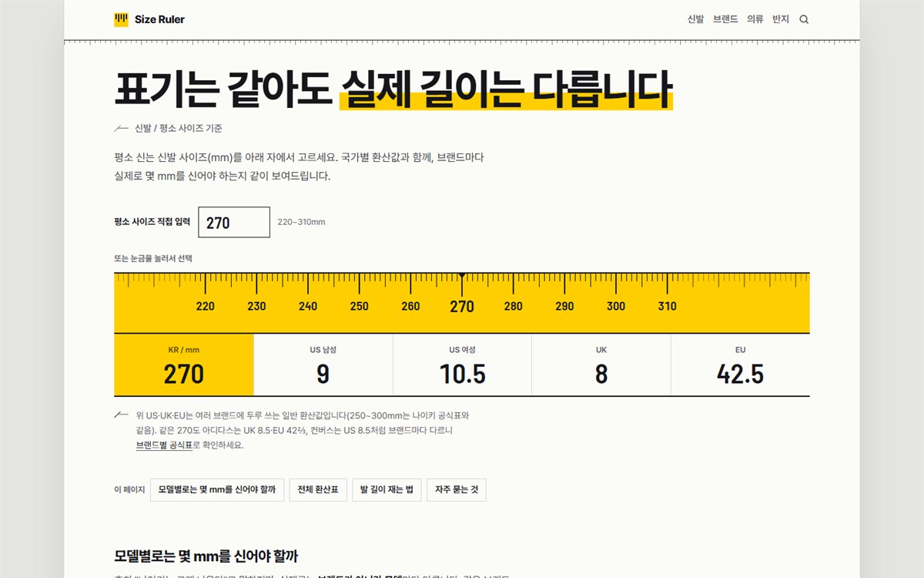The height and width of the screenshot is (578, 924).
Task: Select the 310 mark on the ruler
Action: click(x=668, y=306)
